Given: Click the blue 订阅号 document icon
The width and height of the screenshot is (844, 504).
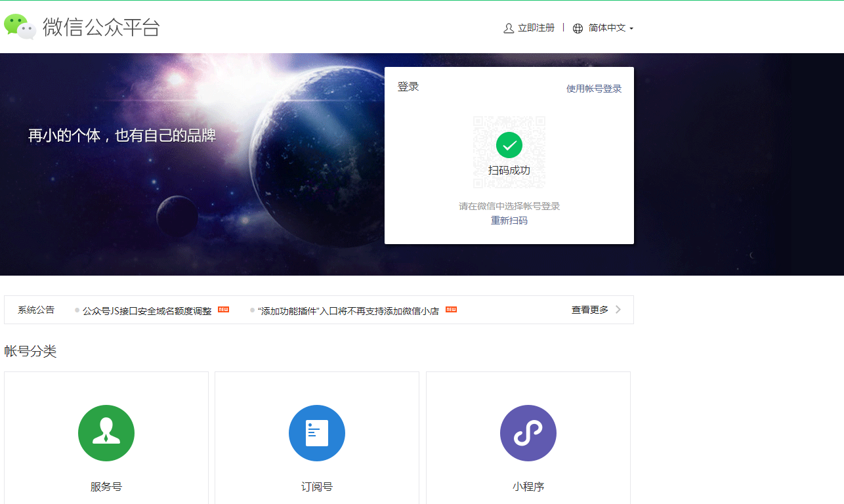Looking at the screenshot, I should pyautogui.click(x=317, y=433).
